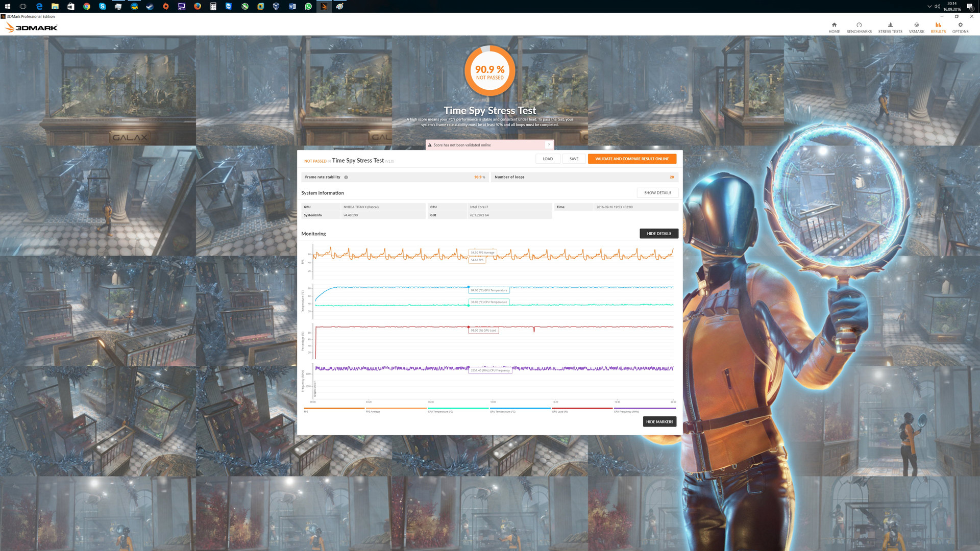Image resolution: width=980 pixels, height=551 pixels.
Task: Open the Action Center notifications
Action: 969,6
